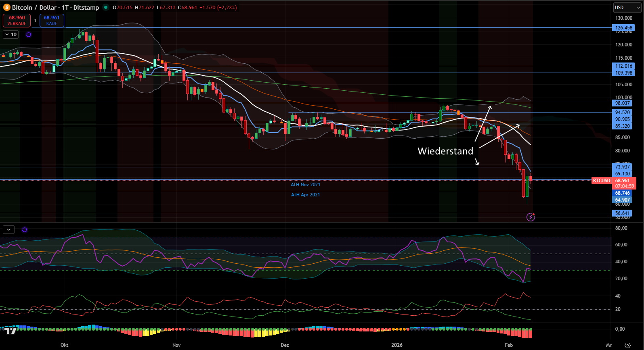The width and height of the screenshot is (644, 350).
Task: Click the orange Bitcoin symbol logo
Action: click(x=7, y=7)
